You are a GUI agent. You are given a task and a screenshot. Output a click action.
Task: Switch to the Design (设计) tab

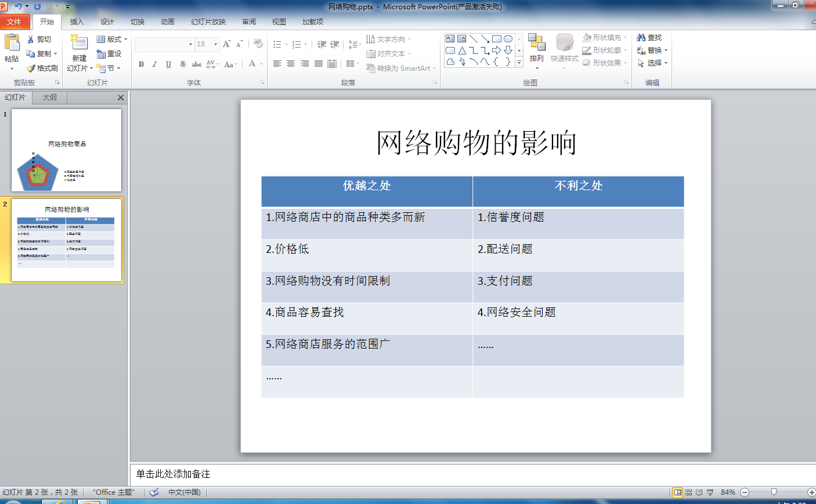(x=107, y=22)
